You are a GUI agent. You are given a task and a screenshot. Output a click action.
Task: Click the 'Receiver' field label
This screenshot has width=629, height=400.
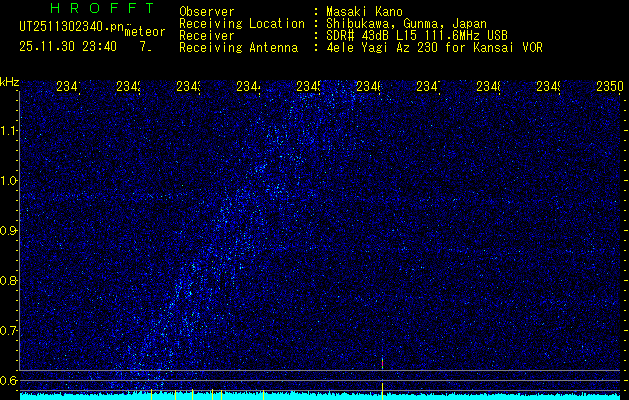[x=207, y=36]
